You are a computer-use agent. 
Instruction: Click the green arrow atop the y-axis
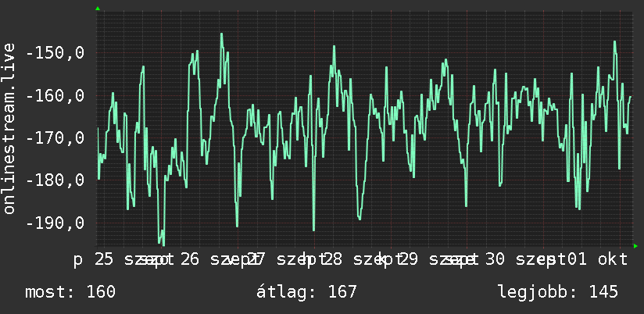point(98,9)
